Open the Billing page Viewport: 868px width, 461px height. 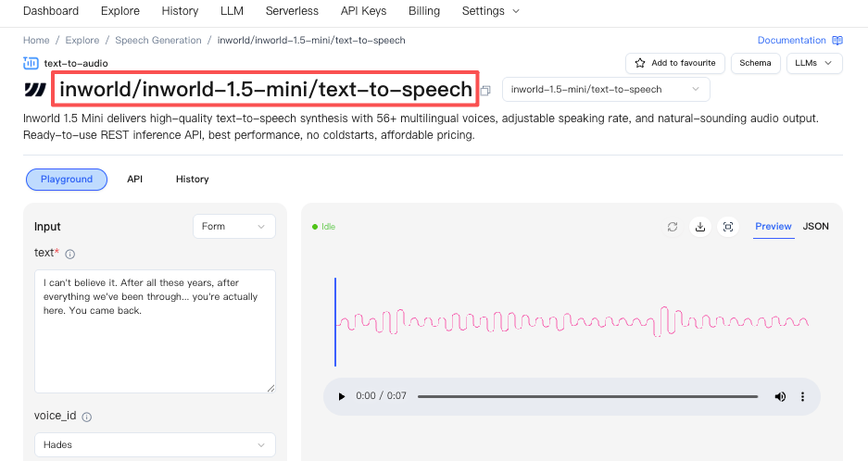point(424,11)
